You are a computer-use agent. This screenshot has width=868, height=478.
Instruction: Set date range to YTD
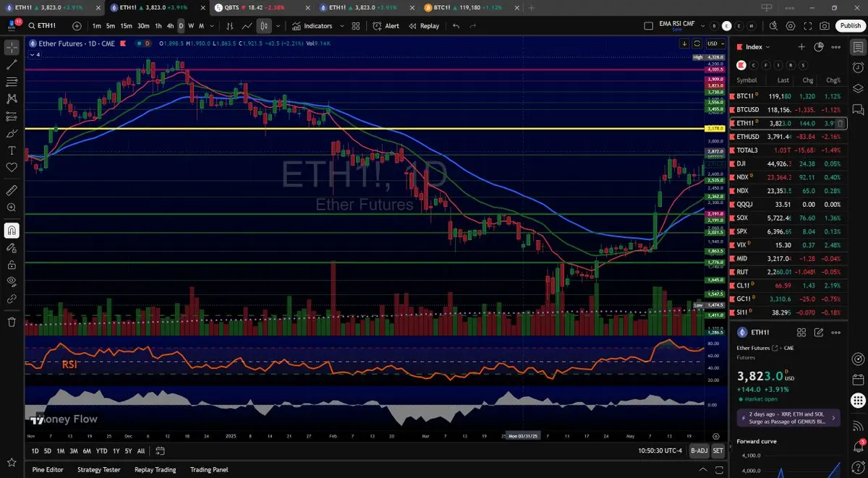pos(101,451)
